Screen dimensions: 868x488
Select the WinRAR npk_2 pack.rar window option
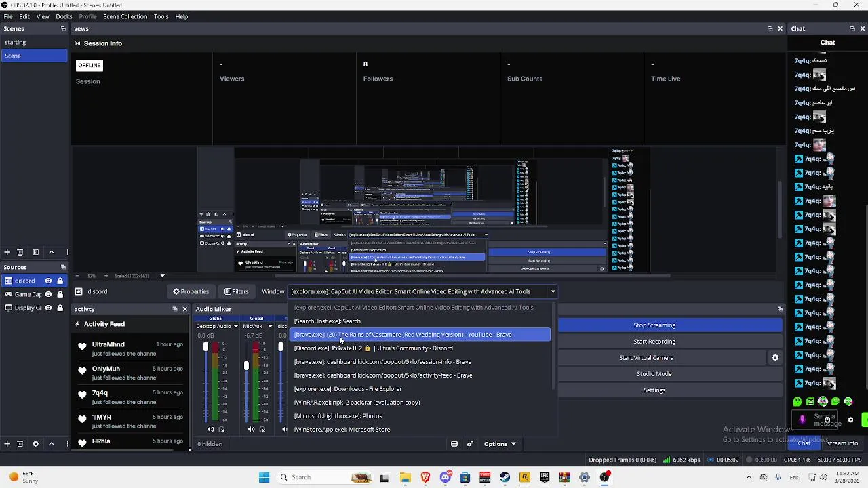(x=420, y=403)
